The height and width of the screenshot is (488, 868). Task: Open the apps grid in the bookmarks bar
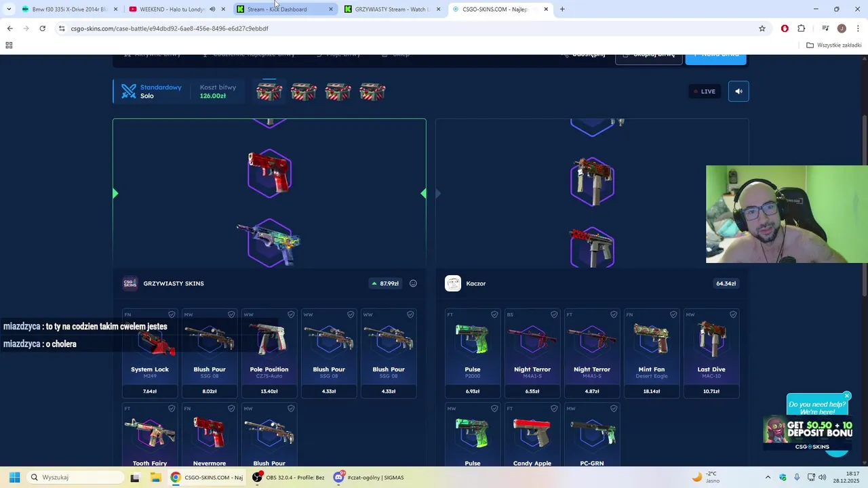tap(9, 45)
